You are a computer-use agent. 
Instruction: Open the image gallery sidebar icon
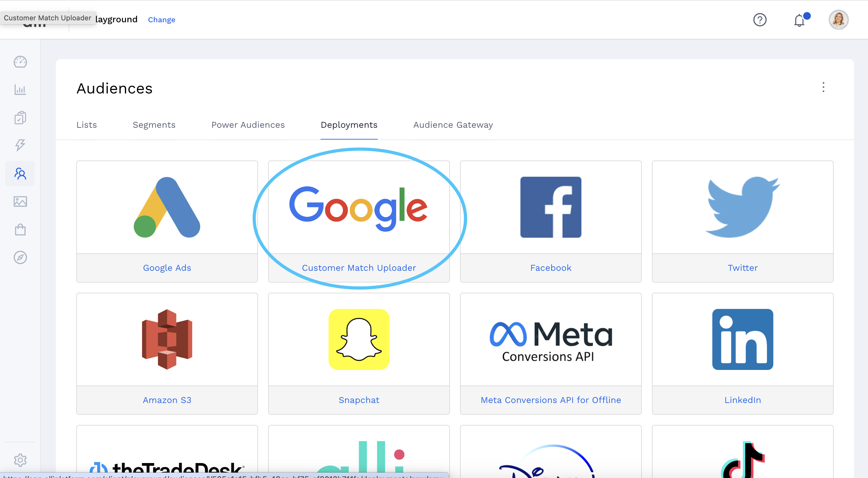(x=20, y=201)
